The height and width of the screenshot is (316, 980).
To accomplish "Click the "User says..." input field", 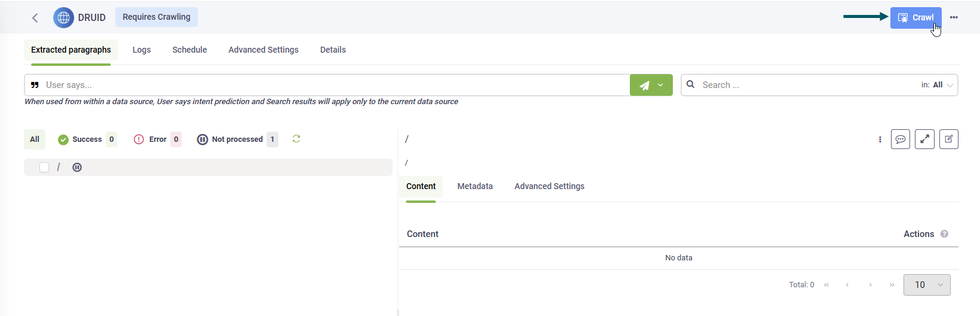I will tap(335, 85).
